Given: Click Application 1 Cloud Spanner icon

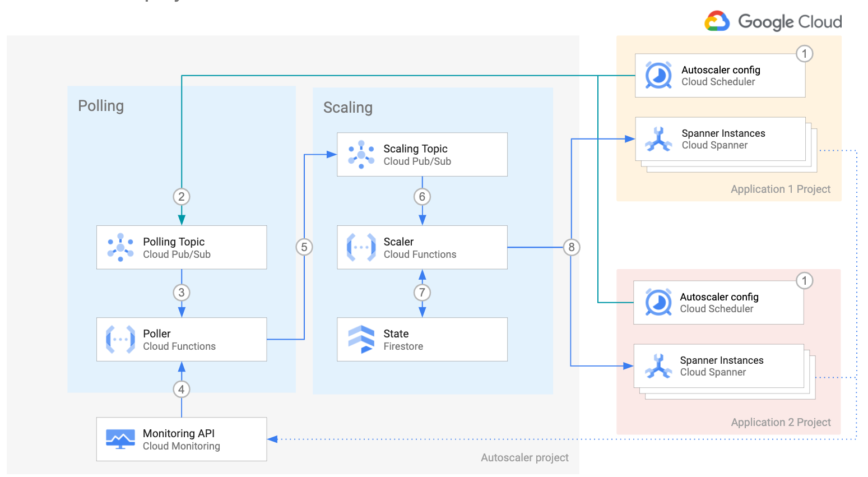Looking at the screenshot, I should click(x=658, y=139).
